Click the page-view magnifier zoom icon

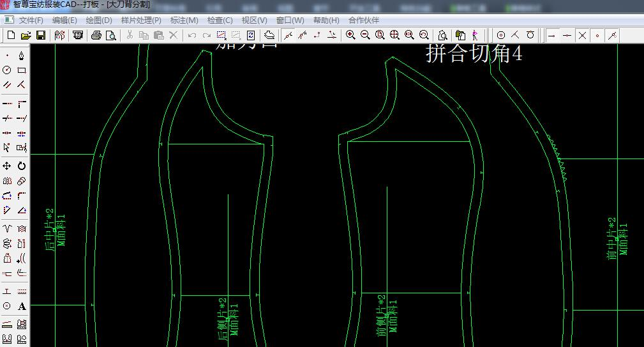point(380,35)
